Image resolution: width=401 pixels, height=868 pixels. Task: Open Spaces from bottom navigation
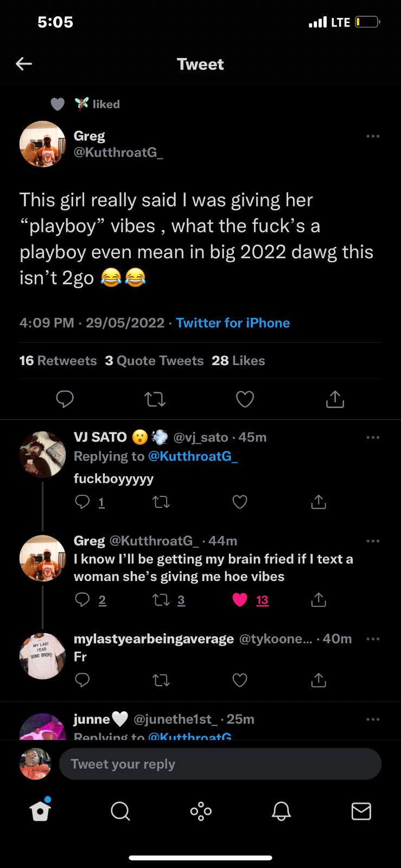coord(201,812)
